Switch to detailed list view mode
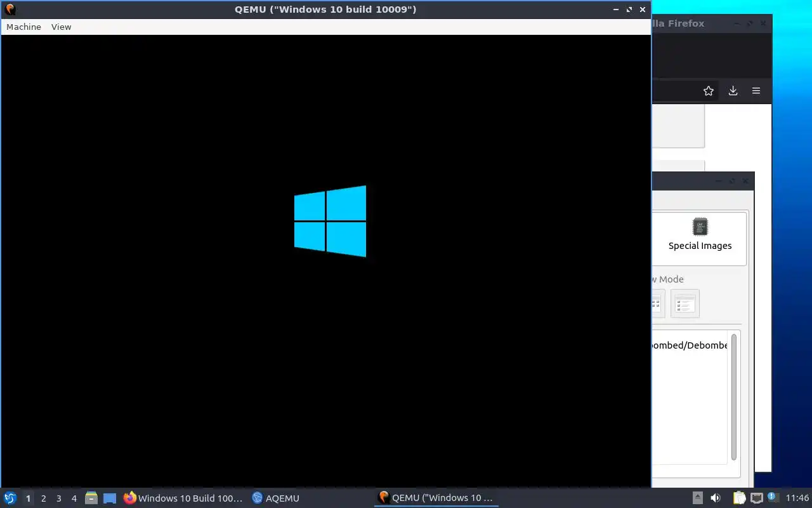Viewport: 812px width, 508px height. pos(685,304)
